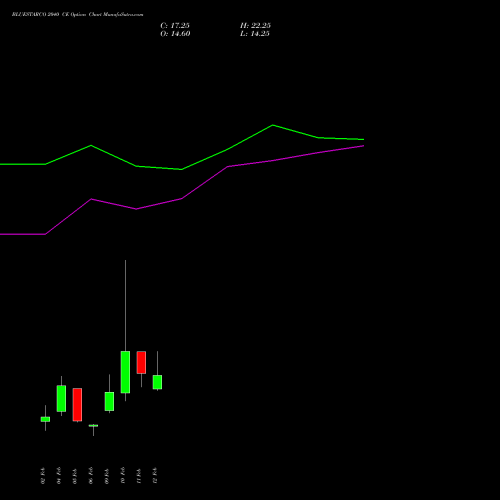Select the '12 Feb' date label
500x500 pixels.
155,476
